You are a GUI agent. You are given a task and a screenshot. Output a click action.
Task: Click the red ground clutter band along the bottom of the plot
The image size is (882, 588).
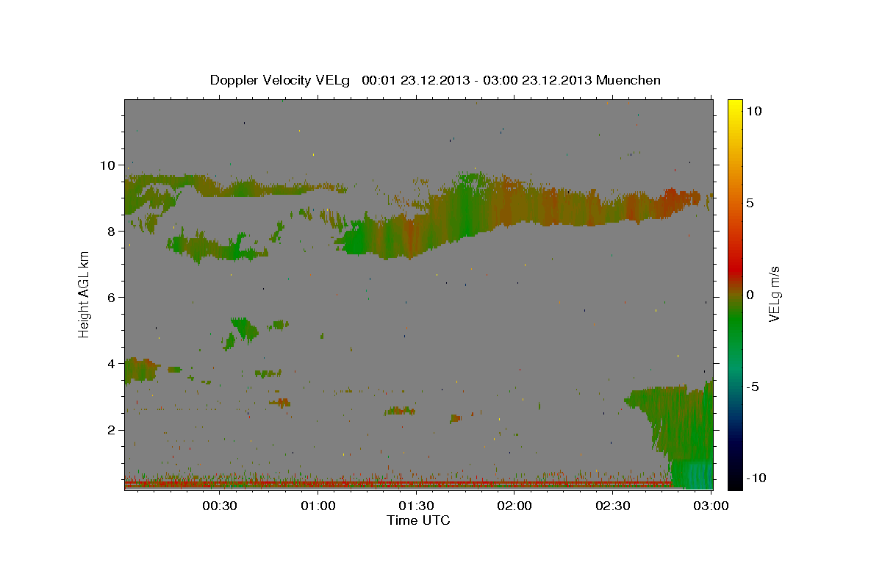pos(397,484)
